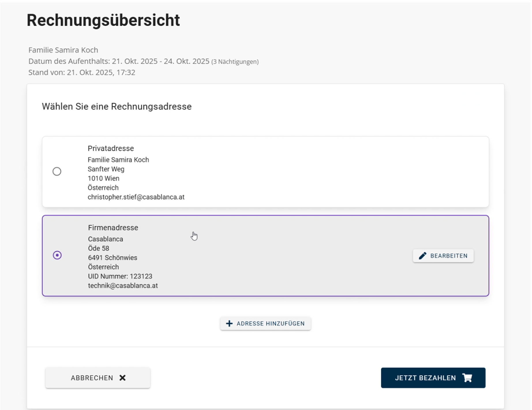Click the pencil icon next to Bearbeiten
This screenshot has height=410, width=532.
point(422,256)
